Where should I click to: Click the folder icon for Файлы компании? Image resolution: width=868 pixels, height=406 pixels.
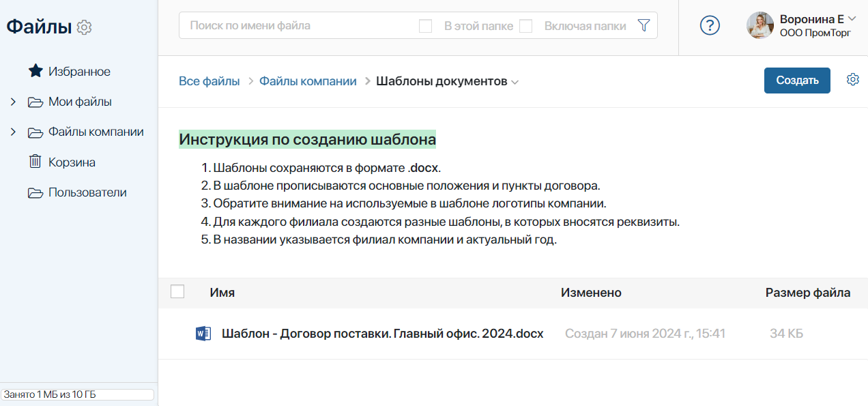(35, 132)
